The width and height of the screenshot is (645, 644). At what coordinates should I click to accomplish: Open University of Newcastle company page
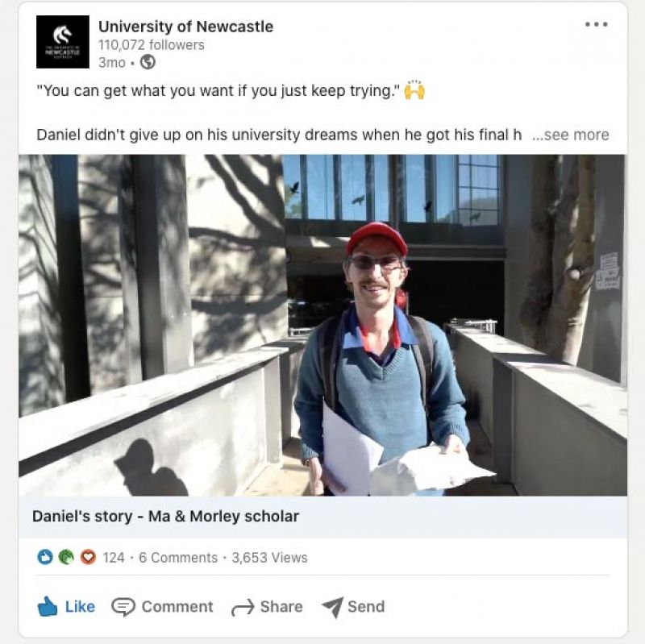pyautogui.click(x=184, y=27)
